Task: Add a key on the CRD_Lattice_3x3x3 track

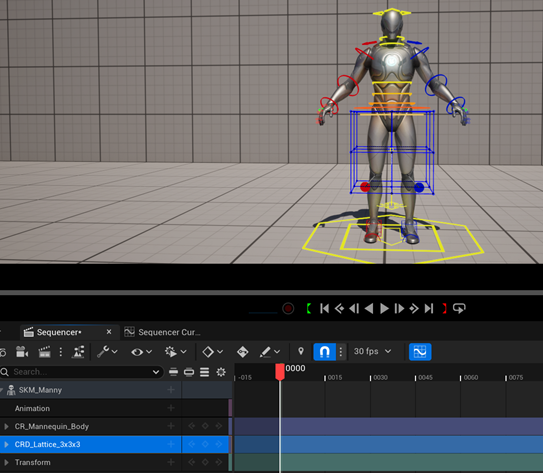Action: (x=205, y=444)
